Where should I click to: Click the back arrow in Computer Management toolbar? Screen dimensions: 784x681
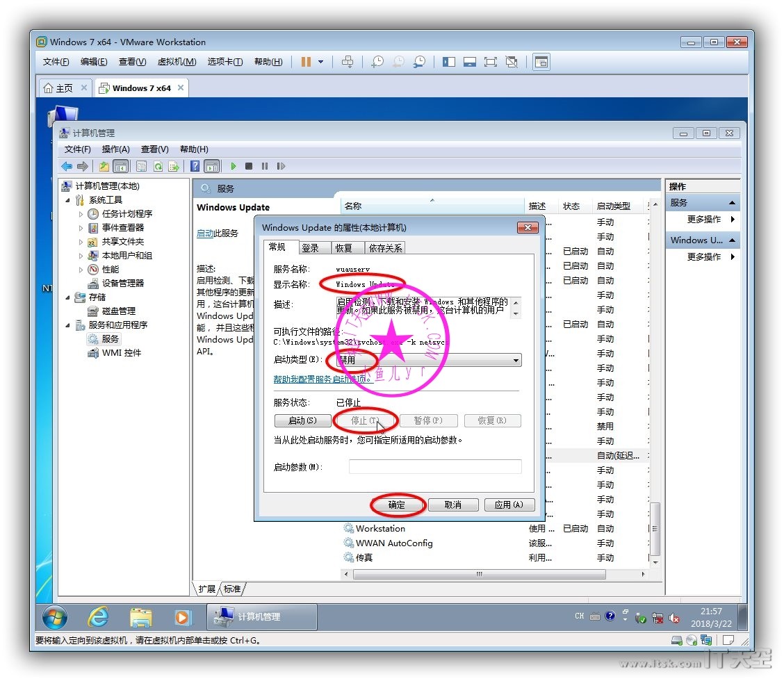tap(67, 166)
